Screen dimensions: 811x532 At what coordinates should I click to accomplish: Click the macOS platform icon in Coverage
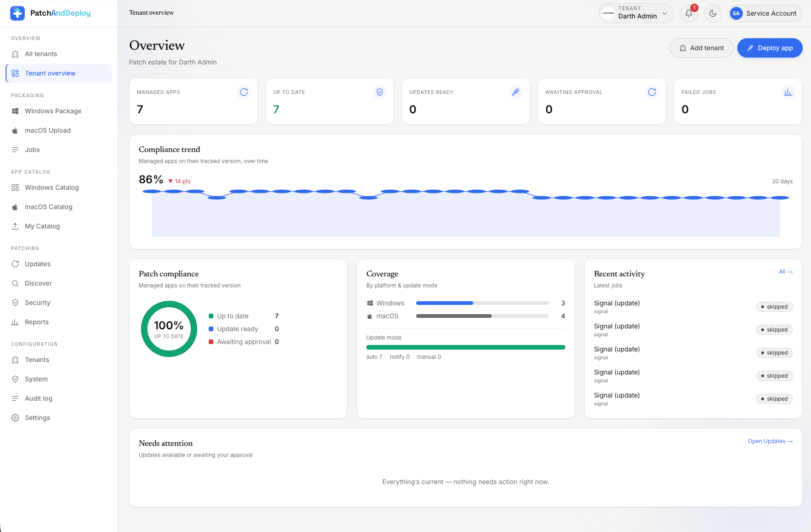tap(370, 316)
